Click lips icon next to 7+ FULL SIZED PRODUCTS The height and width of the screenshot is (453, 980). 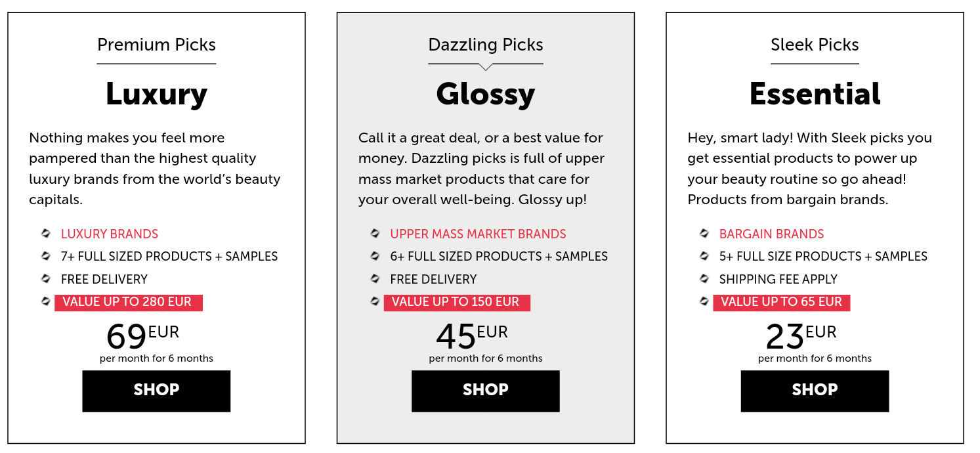pyautogui.click(x=46, y=255)
